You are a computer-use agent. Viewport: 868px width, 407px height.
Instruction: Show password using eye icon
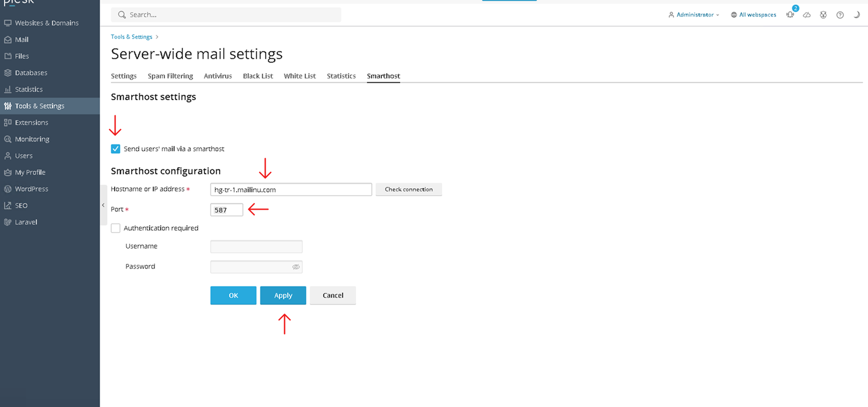[x=296, y=267]
